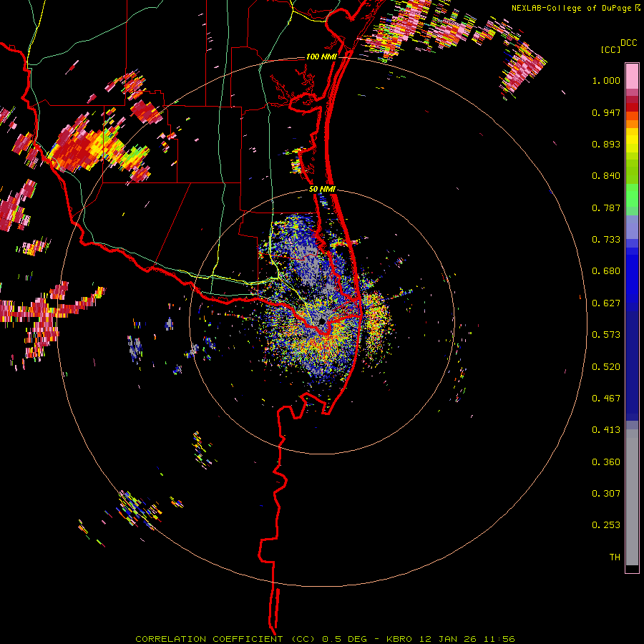The width and height of the screenshot is (644, 644).
Task: Click the 0.787 color scale value
Action: tap(606, 208)
